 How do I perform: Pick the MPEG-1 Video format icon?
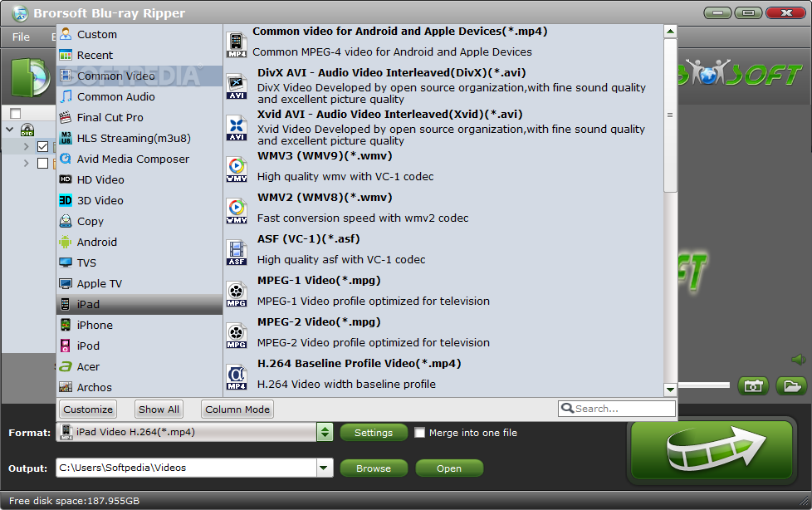pyautogui.click(x=237, y=294)
